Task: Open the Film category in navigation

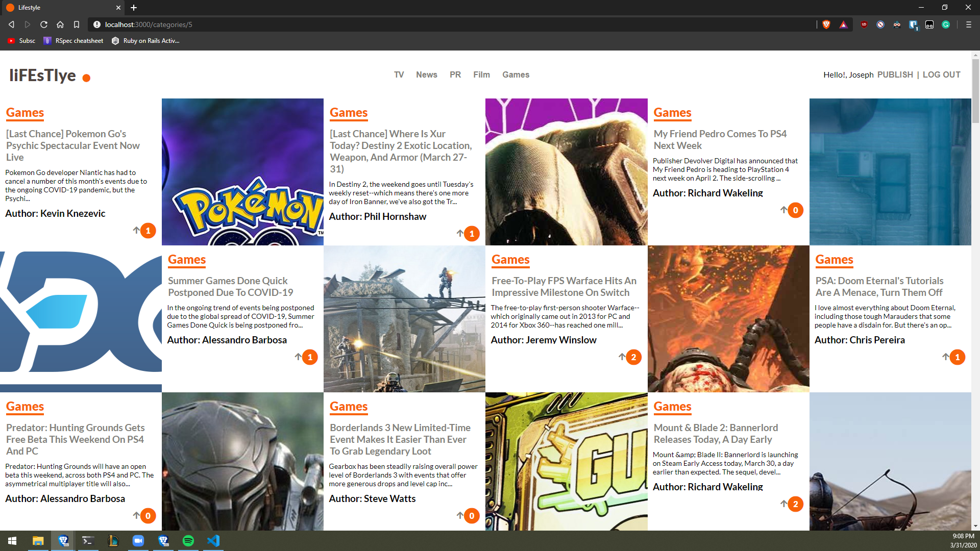Action: (x=481, y=74)
